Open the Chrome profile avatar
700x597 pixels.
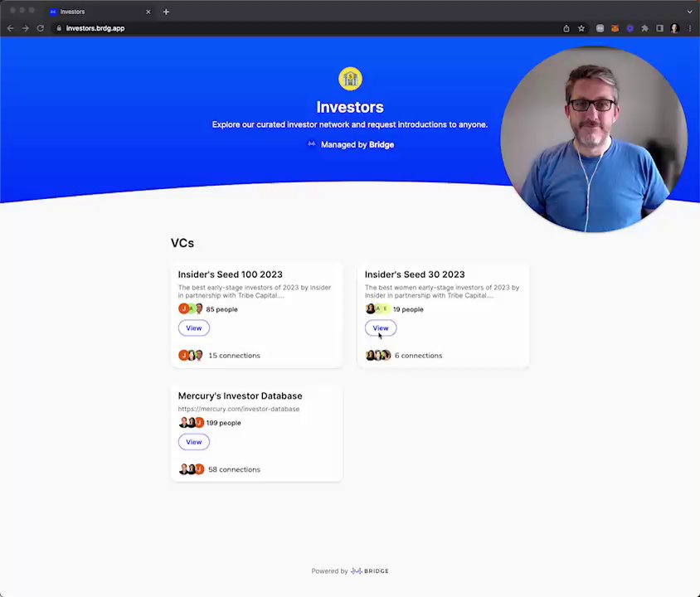(x=674, y=28)
